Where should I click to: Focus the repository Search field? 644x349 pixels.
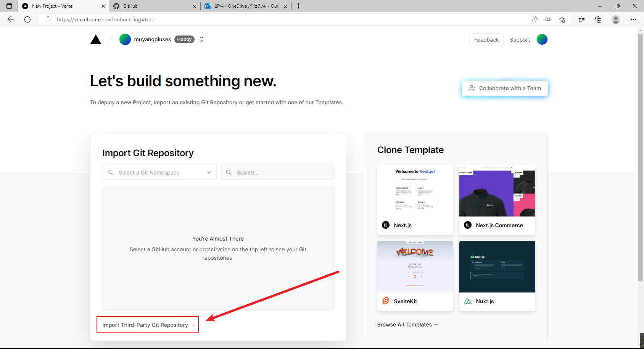click(282, 173)
